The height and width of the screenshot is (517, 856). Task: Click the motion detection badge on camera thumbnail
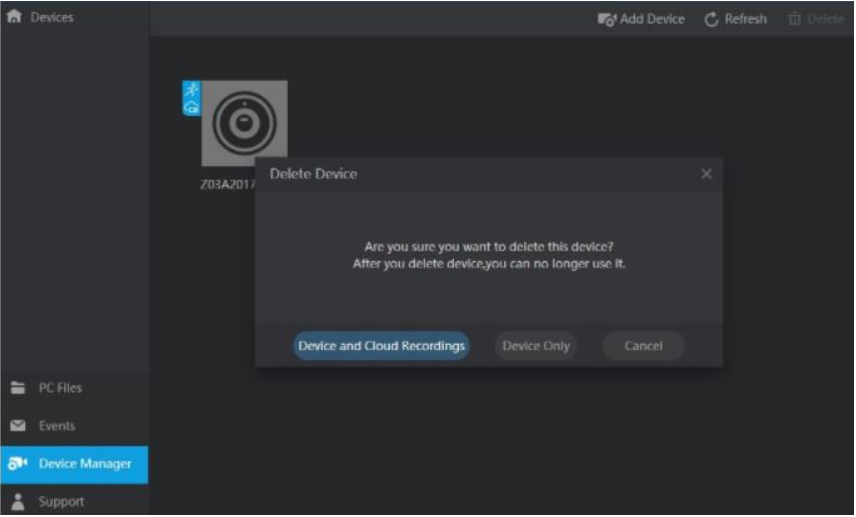192,90
